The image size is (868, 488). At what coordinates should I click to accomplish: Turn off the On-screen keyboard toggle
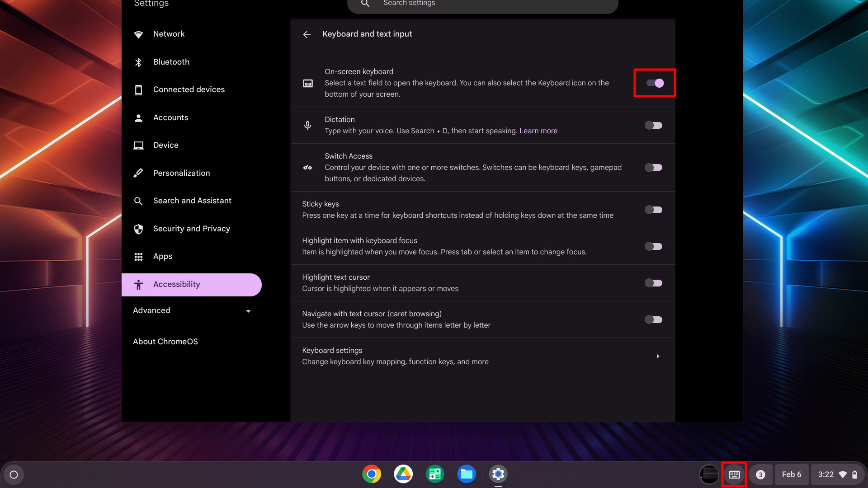pyautogui.click(x=654, y=83)
